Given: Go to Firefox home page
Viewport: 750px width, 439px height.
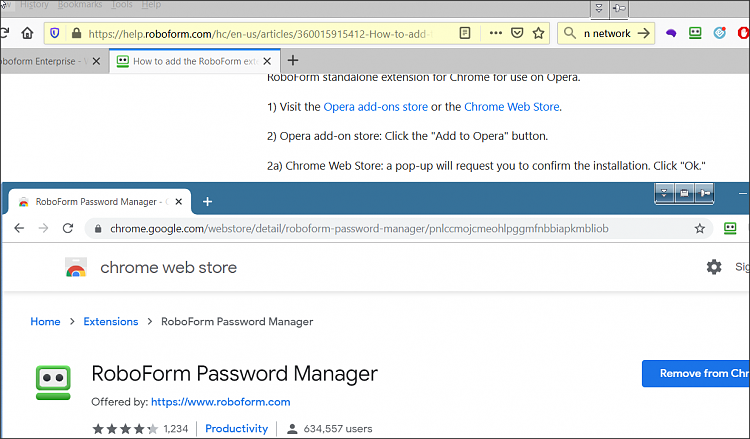Looking at the screenshot, I should click(x=27, y=33).
